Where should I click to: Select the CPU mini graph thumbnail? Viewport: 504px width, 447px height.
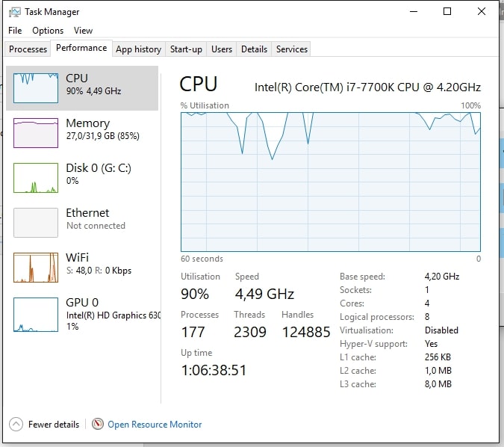coord(36,88)
